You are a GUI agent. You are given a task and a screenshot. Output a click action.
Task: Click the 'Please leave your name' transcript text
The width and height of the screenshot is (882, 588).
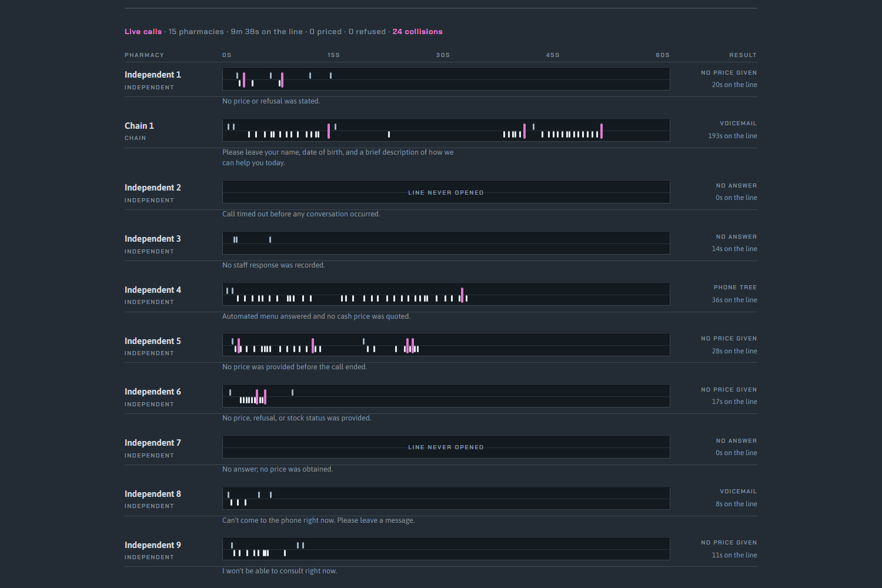338,158
